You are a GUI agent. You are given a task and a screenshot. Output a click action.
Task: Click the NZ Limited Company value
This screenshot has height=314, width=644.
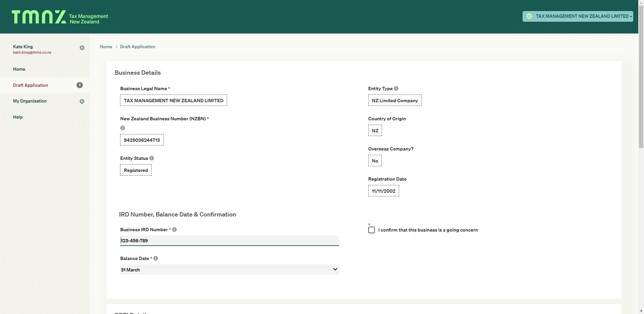click(x=395, y=100)
